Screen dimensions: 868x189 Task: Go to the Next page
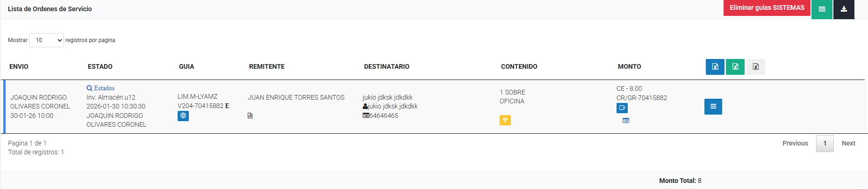pyautogui.click(x=848, y=143)
